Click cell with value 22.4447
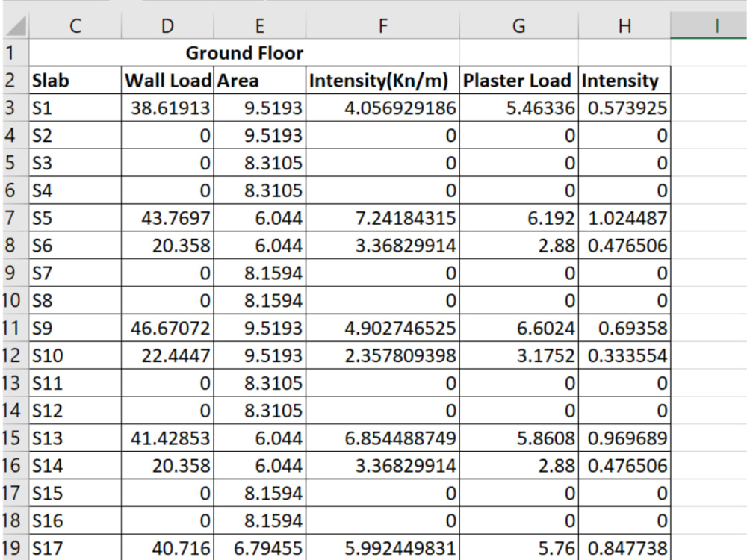This screenshot has width=747, height=560. click(167, 355)
